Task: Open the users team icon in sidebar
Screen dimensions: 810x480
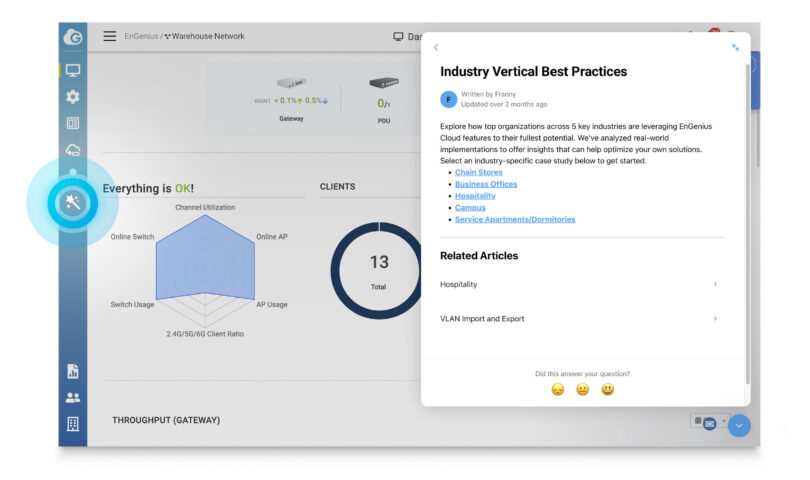Action: [x=73, y=397]
